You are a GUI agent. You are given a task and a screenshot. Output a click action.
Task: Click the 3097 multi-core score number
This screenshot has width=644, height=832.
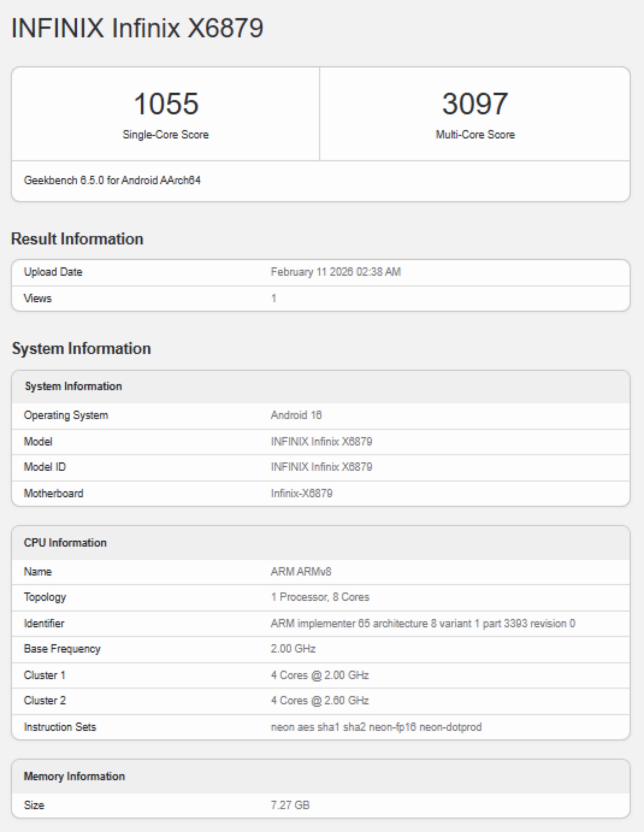coord(474,104)
